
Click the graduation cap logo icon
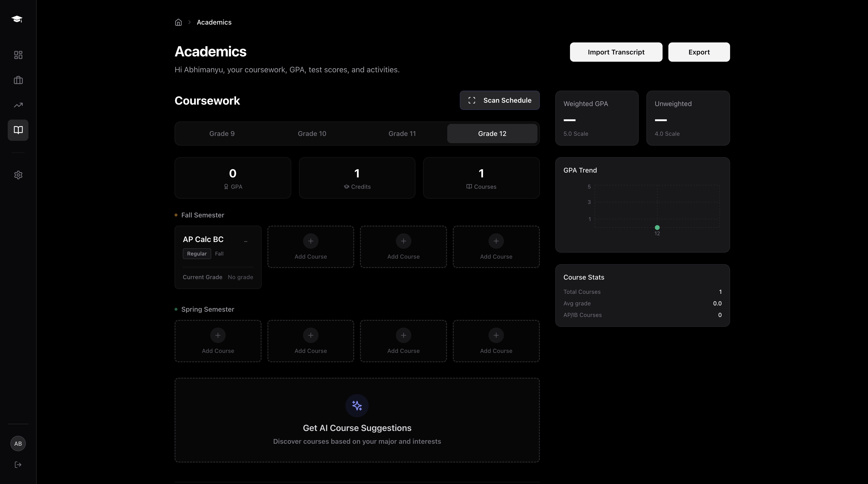tap(17, 19)
